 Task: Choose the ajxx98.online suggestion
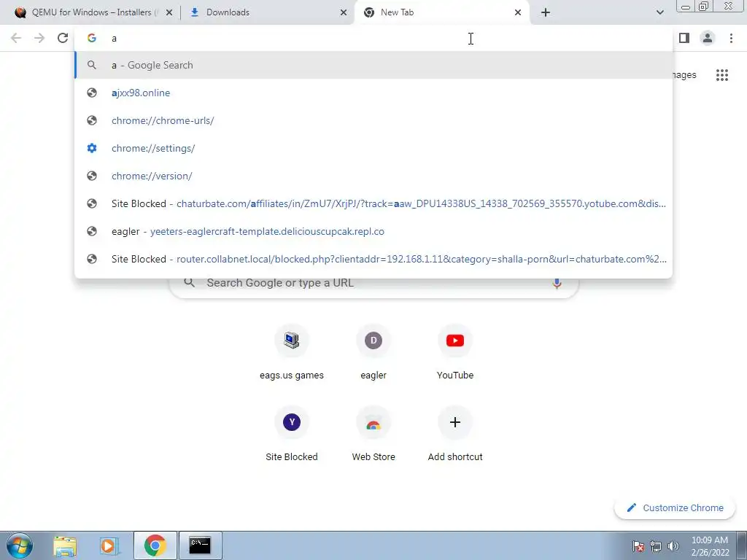coord(373,93)
